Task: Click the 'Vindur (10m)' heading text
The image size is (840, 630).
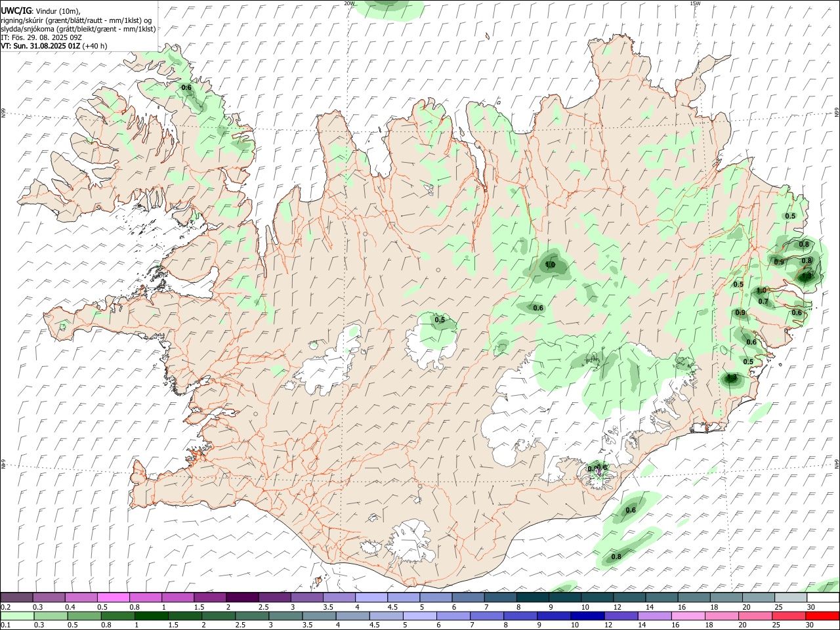Action: click(x=58, y=10)
